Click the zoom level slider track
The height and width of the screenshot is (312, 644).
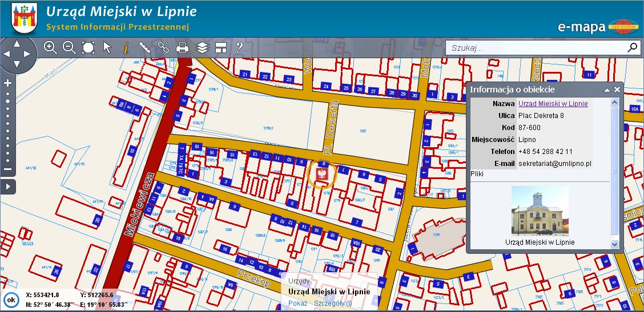tap(8, 127)
